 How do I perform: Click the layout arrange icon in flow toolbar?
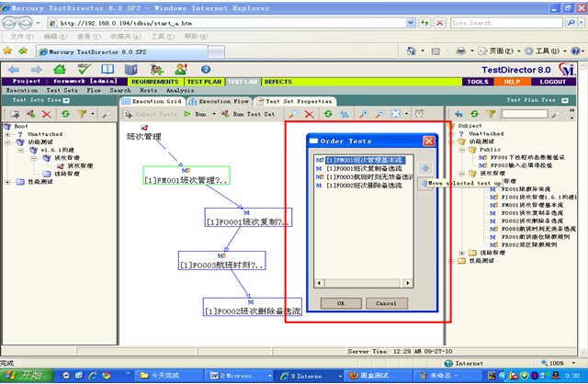[x=345, y=114]
